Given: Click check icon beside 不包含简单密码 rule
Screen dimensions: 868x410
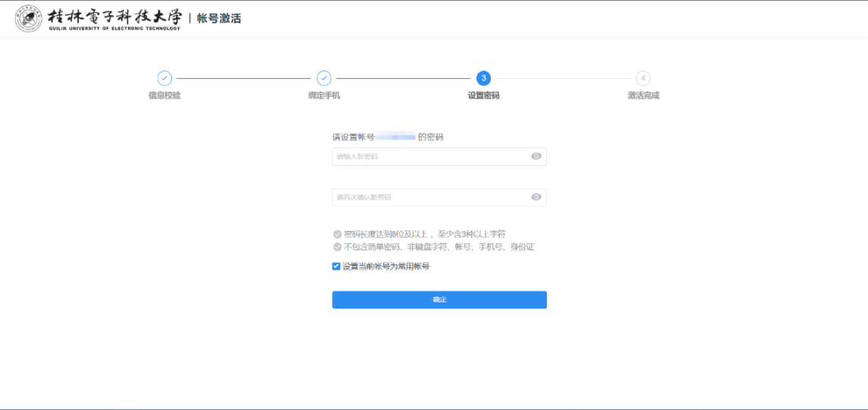Looking at the screenshot, I should [x=337, y=247].
